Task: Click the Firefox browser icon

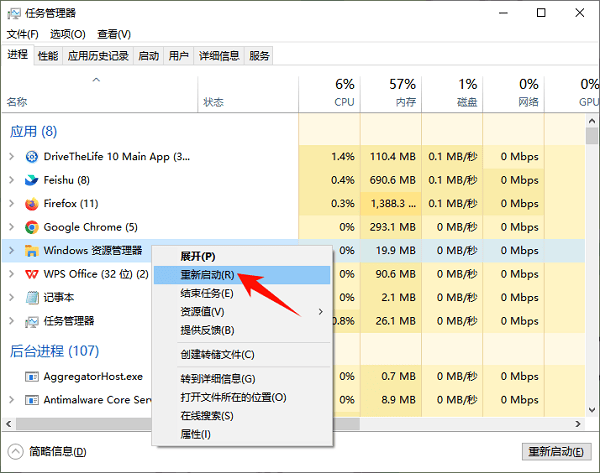Action: pyautogui.click(x=32, y=204)
